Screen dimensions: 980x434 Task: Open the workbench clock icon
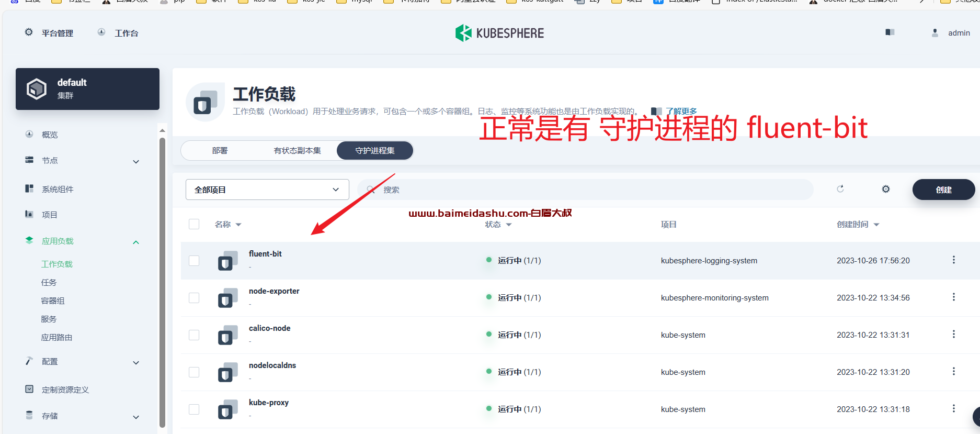(101, 32)
